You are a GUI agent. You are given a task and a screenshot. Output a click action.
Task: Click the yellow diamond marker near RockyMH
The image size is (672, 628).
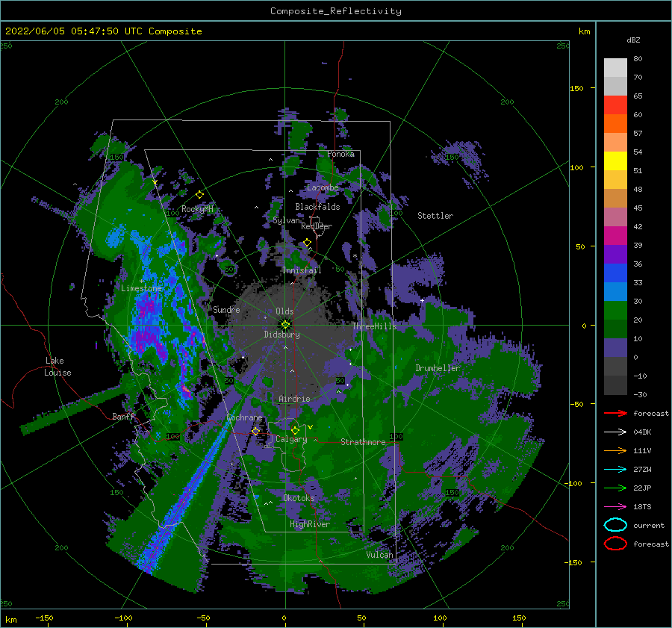[x=199, y=195]
